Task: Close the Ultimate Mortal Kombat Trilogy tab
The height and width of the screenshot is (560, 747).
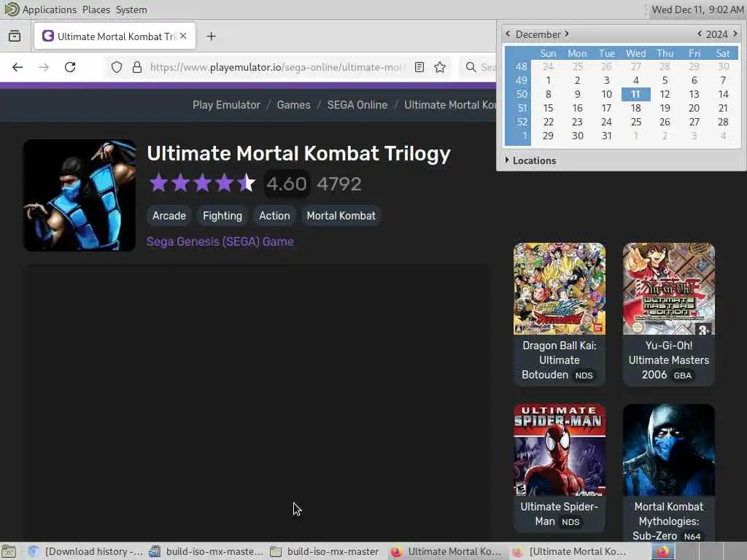Action: 183,36
